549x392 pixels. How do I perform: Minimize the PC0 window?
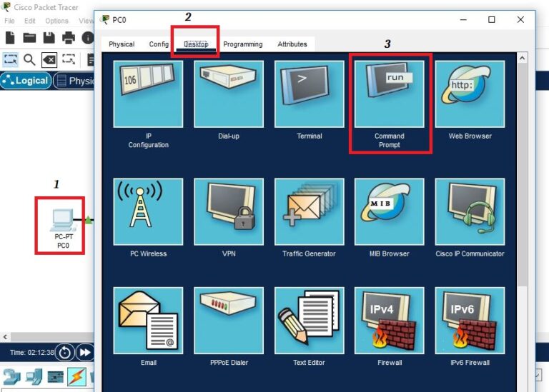[463, 19]
